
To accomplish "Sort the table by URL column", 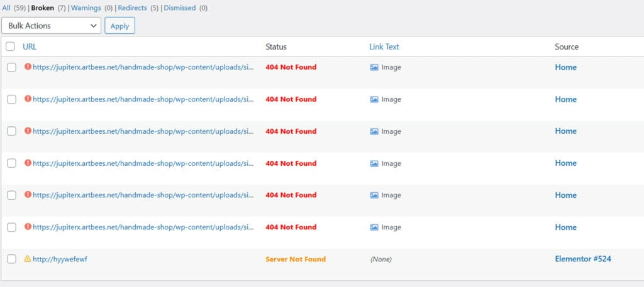I will (x=30, y=46).
